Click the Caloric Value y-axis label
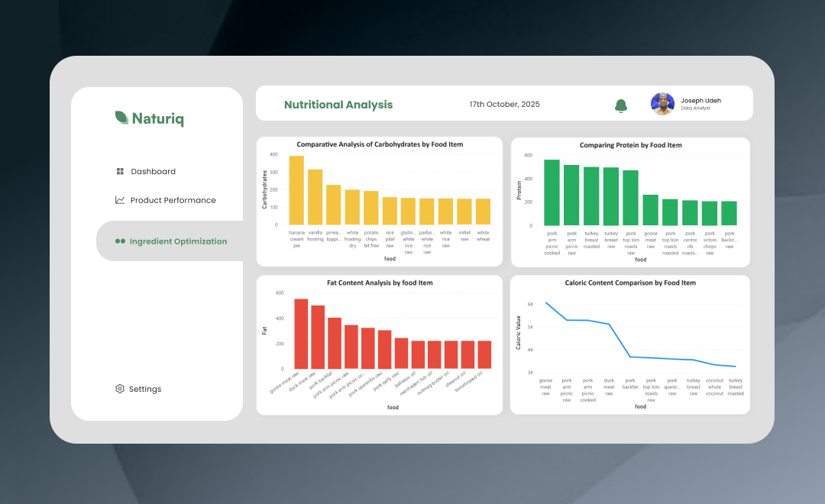Viewport: 825px width, 504px height. point(518,332)
